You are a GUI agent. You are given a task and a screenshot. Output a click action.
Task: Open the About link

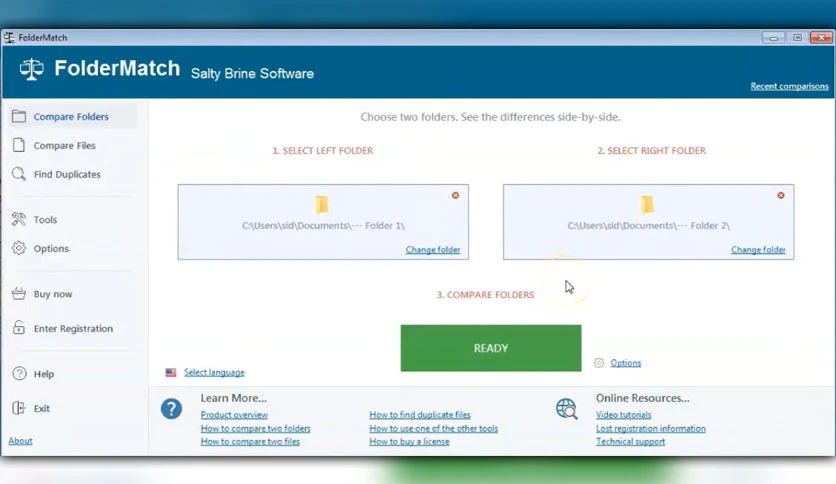point(20,441)
